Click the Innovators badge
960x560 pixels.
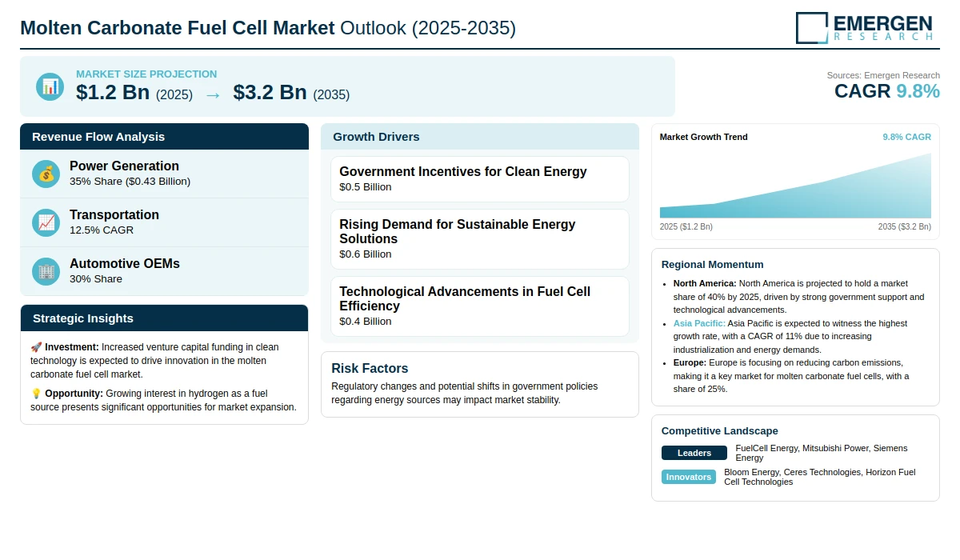pos(689,477)
